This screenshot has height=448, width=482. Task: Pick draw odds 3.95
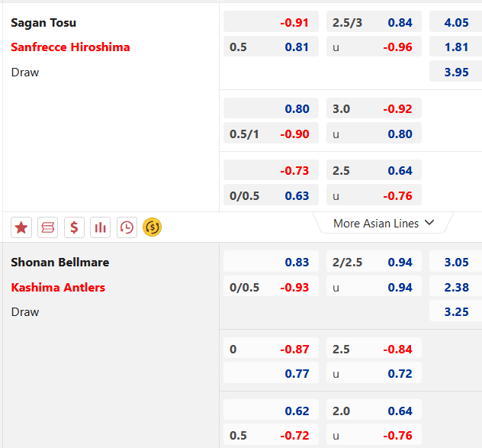456,72
